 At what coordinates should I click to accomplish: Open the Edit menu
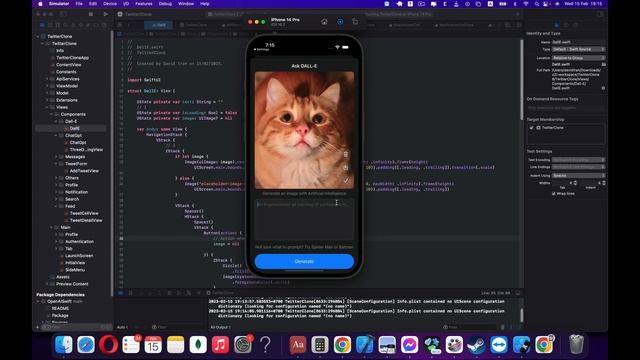[93, 4]
